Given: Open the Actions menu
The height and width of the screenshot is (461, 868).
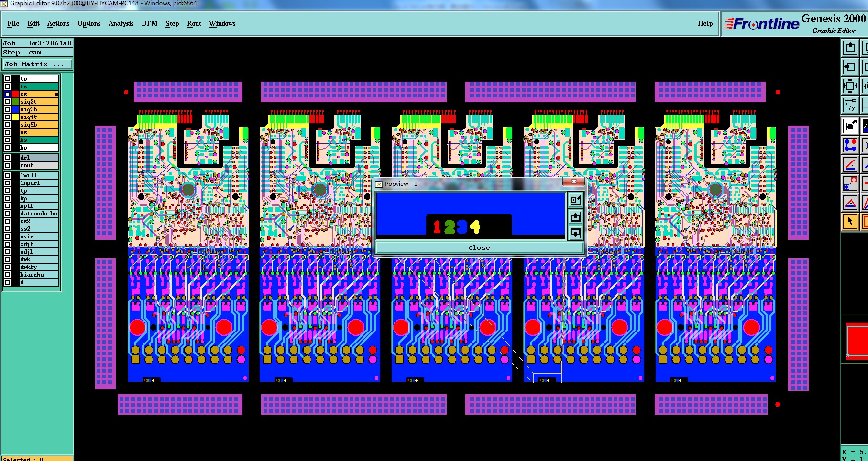Looking at the screenshot, I should pyautogui.click(x=58, y=23).
